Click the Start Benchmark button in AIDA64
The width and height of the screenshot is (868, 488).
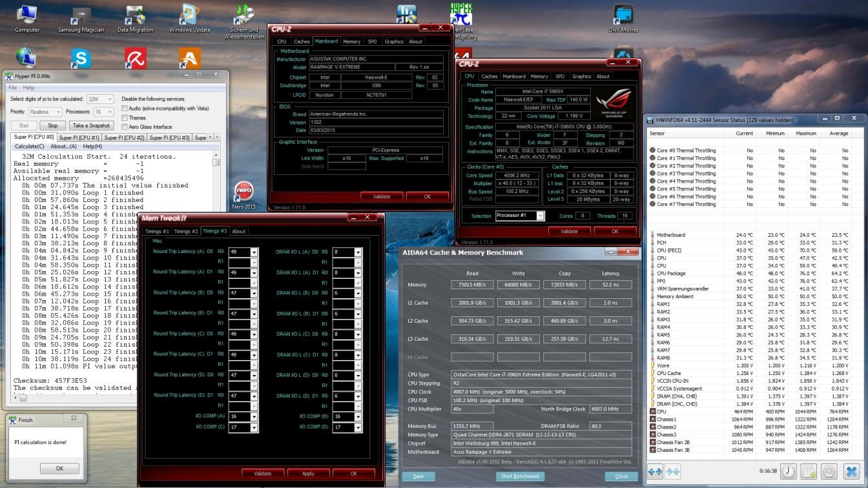pos(520,476)
